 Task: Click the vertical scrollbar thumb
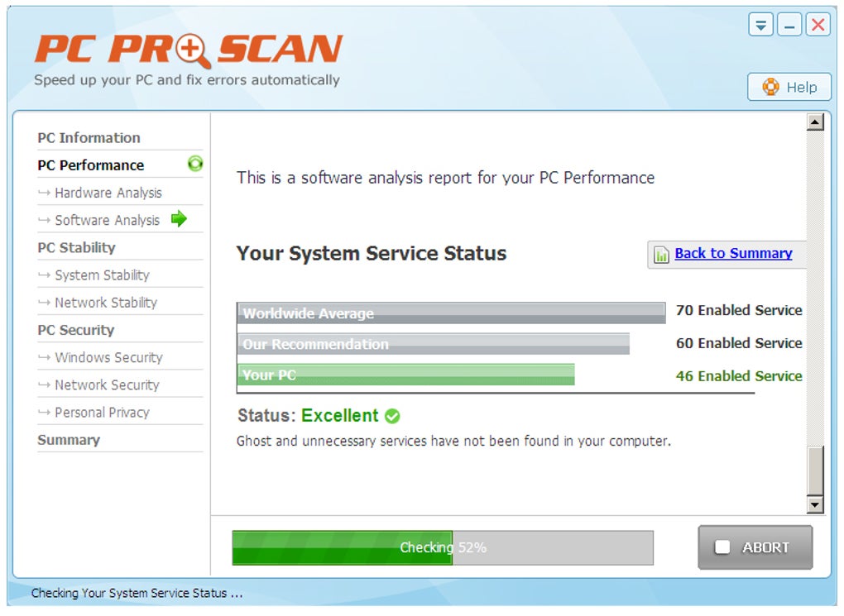pyautogui.click(x=815, y=470)
